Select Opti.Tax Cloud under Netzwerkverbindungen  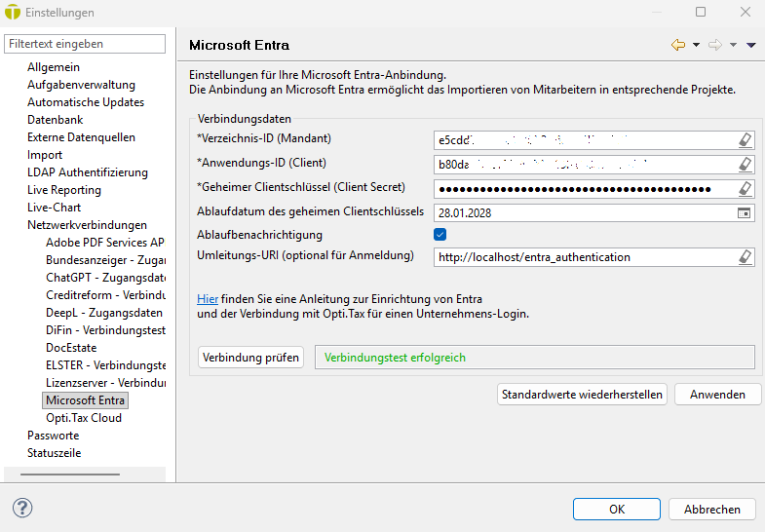[84, 418]
